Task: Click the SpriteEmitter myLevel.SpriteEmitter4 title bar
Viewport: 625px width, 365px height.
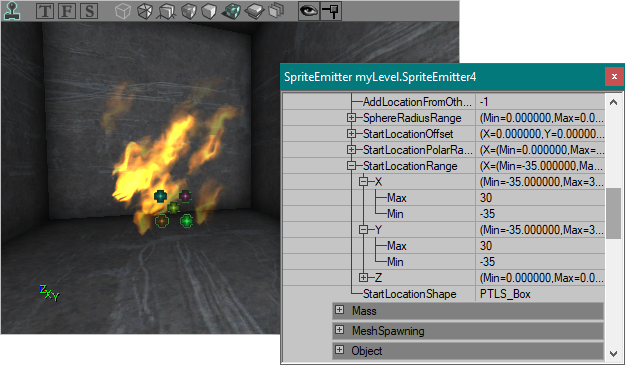Action: click(x=442, y=77)
